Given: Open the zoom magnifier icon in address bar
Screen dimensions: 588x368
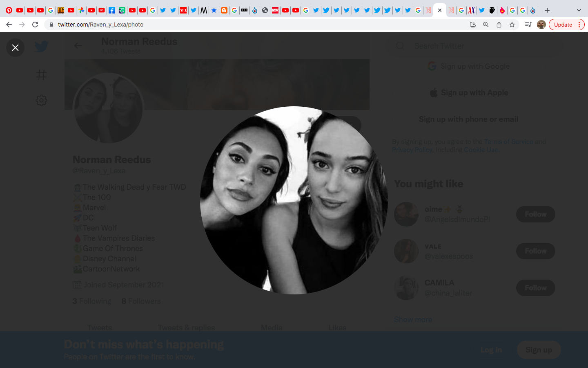Looking at the screenshot, I should pos(486,25).
